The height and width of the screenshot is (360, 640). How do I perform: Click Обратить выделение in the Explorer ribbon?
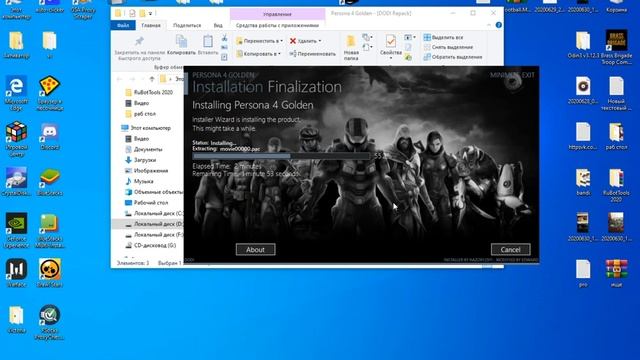[453, 57]
